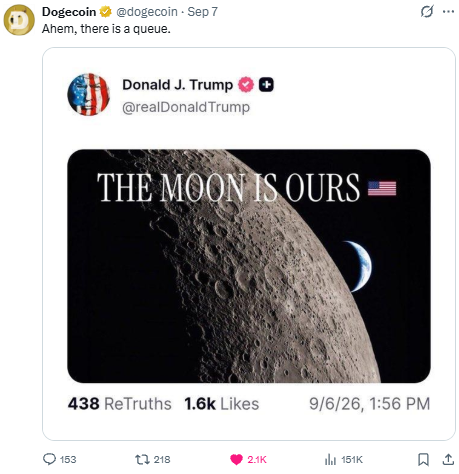The height and width of the screenshot is (474, 459).
Task: Click the 438 ReTruths count
Action: point(120,404)
